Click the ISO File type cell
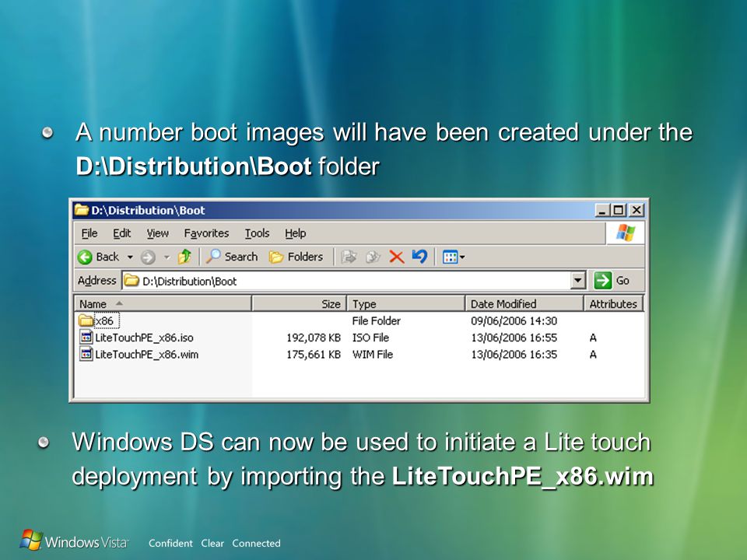The width and height of the screenshot is (747, 560). pos(370,338)
